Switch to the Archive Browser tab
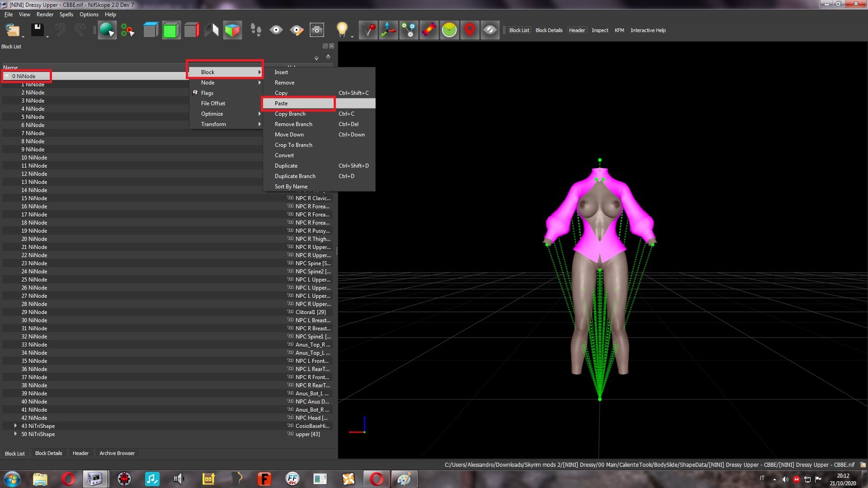 click(x=117, y=453)
